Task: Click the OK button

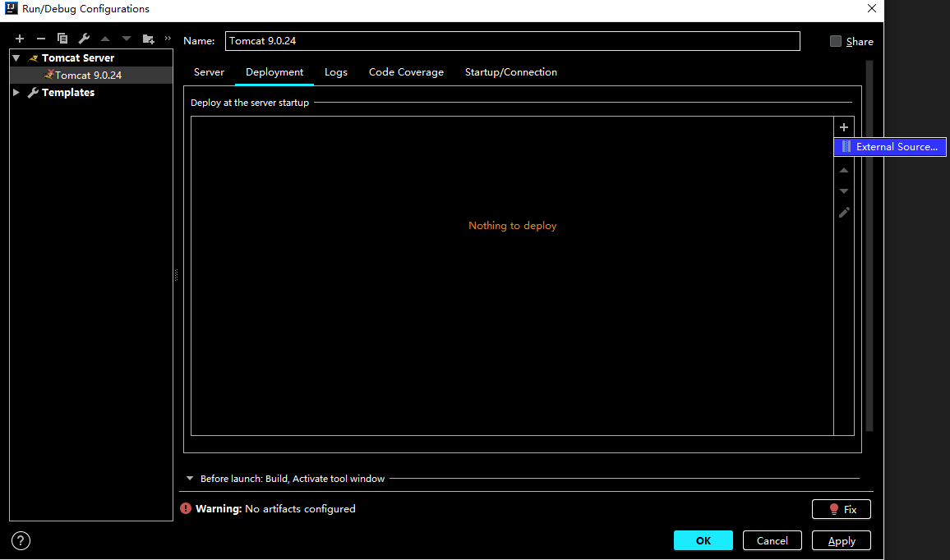Action: click(703, 540)
